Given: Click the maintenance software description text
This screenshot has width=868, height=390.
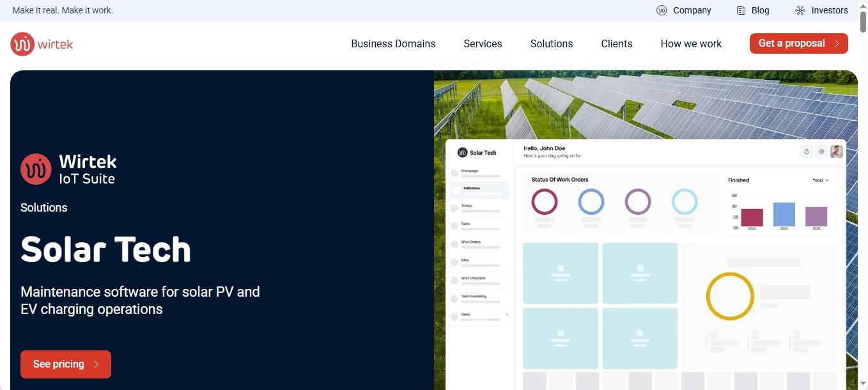Looking at the screenshot, I should tap(140, 300).
